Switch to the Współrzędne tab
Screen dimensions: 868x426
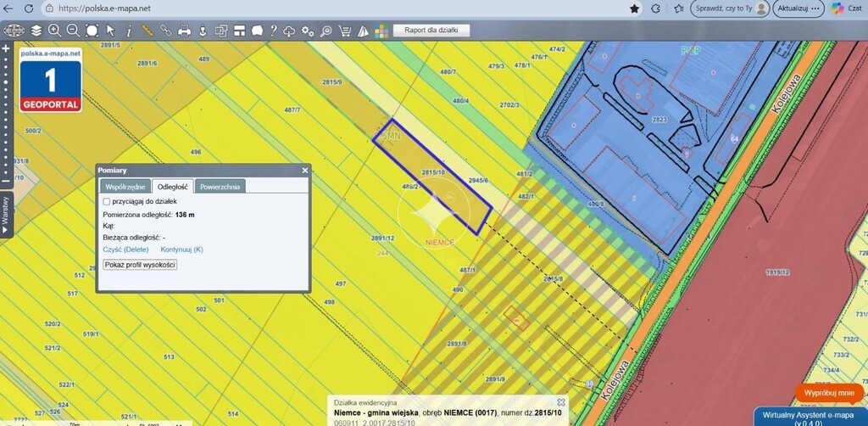pos(125,187)
